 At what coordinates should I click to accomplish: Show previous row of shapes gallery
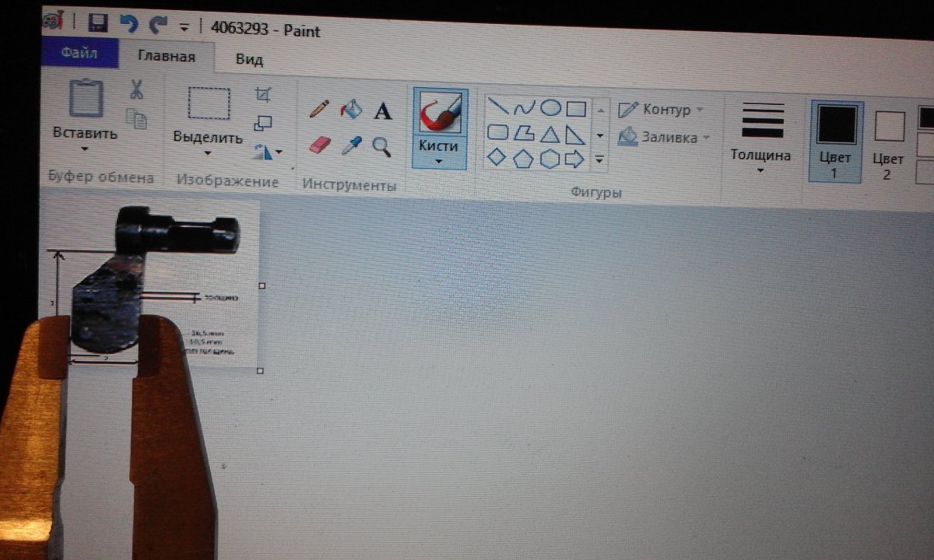tap(599, 110)
